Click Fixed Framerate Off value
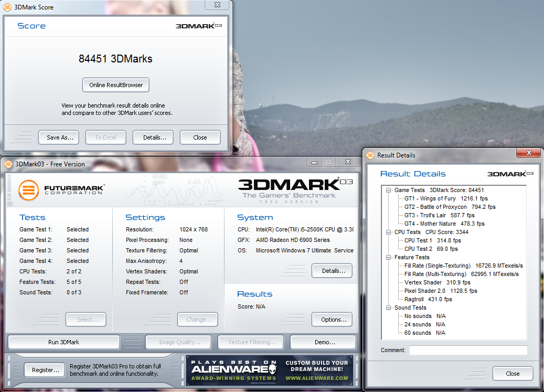Image resolution: width=544 pixels, height=392 pixels. pyautogui.click(x=184, y=292)
